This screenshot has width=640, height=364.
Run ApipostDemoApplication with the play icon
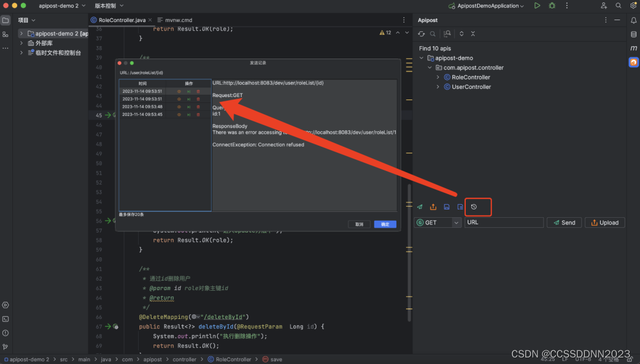537,6
